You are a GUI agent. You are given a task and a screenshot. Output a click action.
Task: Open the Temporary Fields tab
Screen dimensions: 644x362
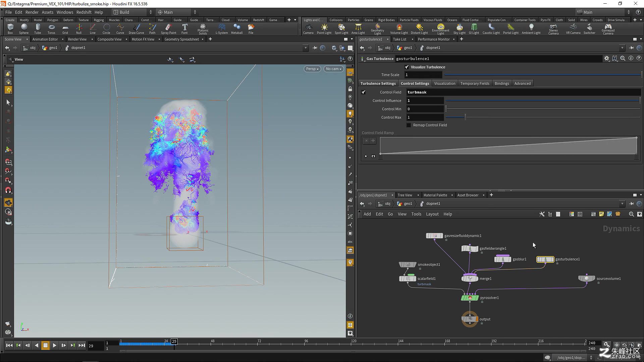(475, 83)
